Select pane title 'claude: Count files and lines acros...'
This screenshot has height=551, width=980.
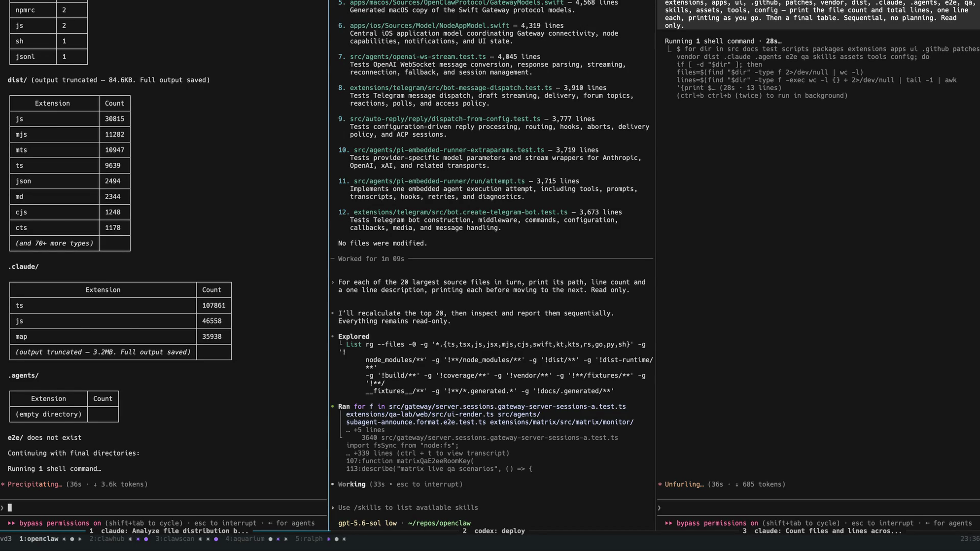coord(828,531)
